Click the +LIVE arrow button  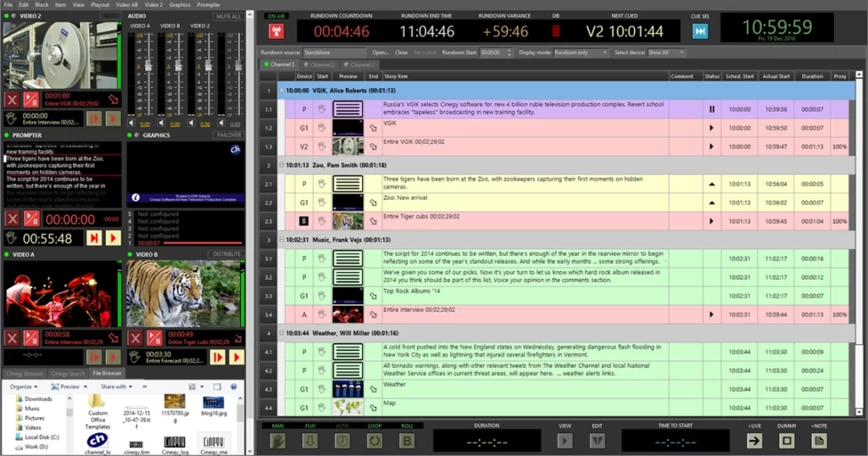(754, 441)
